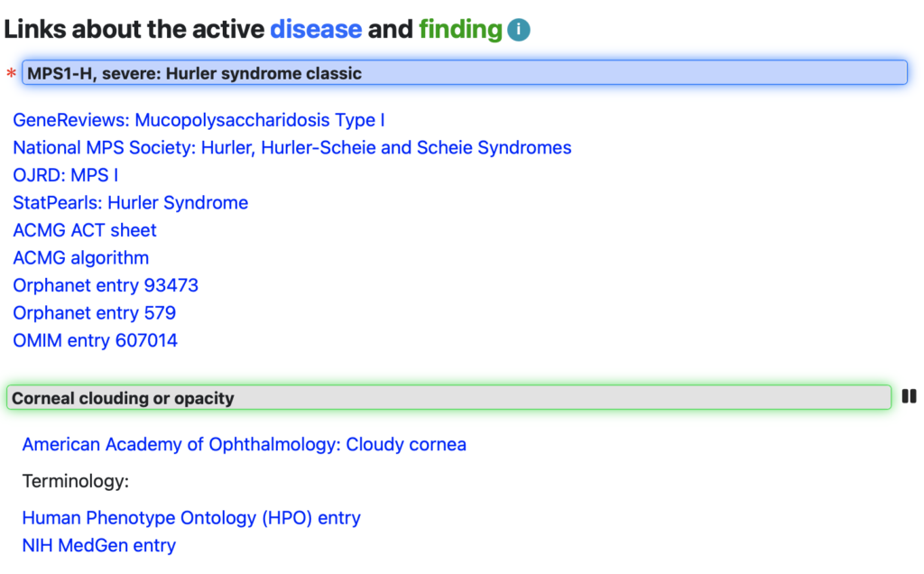
Task: Click the red asterisk beside disease bar
Action: pyautogui.click(x=12, y=74)
